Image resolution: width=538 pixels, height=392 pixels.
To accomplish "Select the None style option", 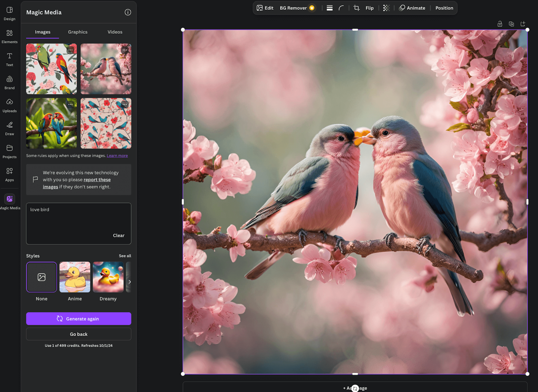I will click(41, 277).
